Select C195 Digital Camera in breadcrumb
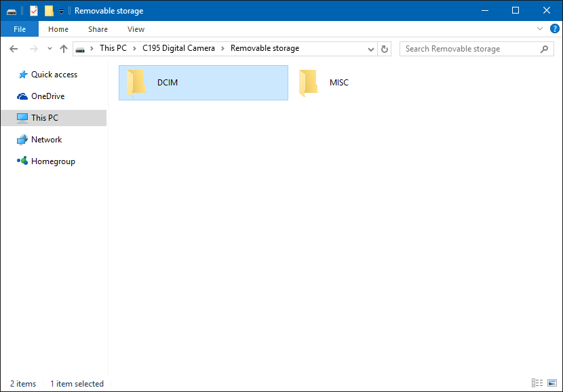Image resolution: width=563 pixels, height=392 pixels. pyautogui.click(x=178, y=48)
